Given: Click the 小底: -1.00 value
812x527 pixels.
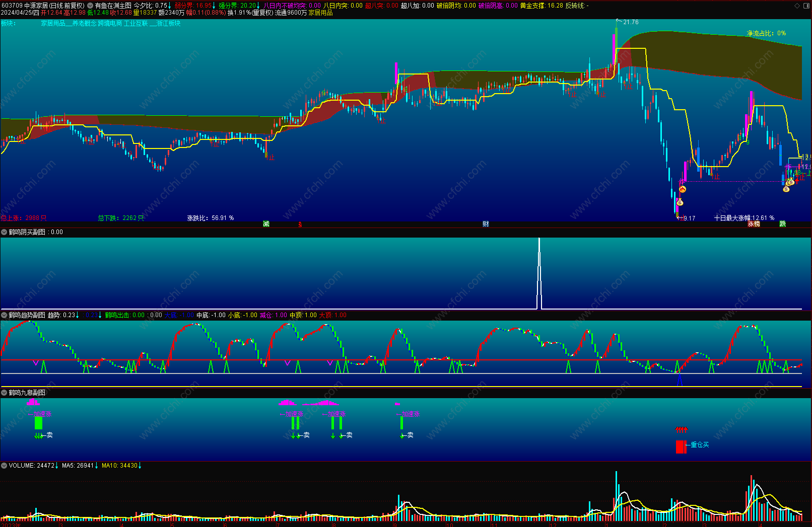Looking at the screenshot, I should pos(243,315).
